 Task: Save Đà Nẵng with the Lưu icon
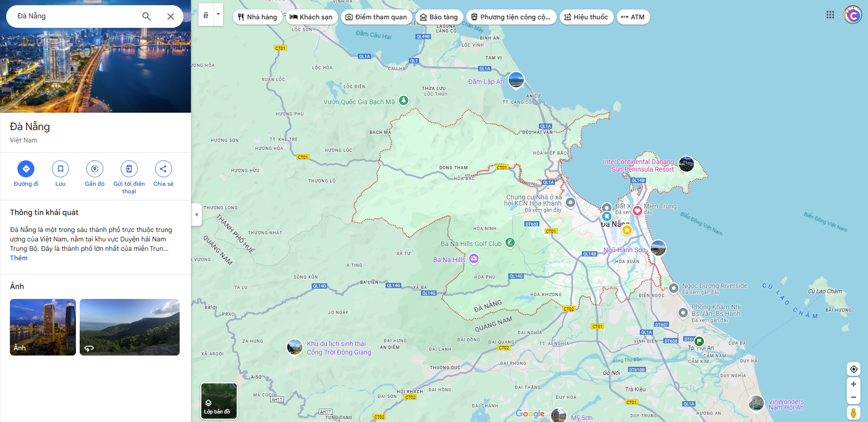click(x=60, y=169)
